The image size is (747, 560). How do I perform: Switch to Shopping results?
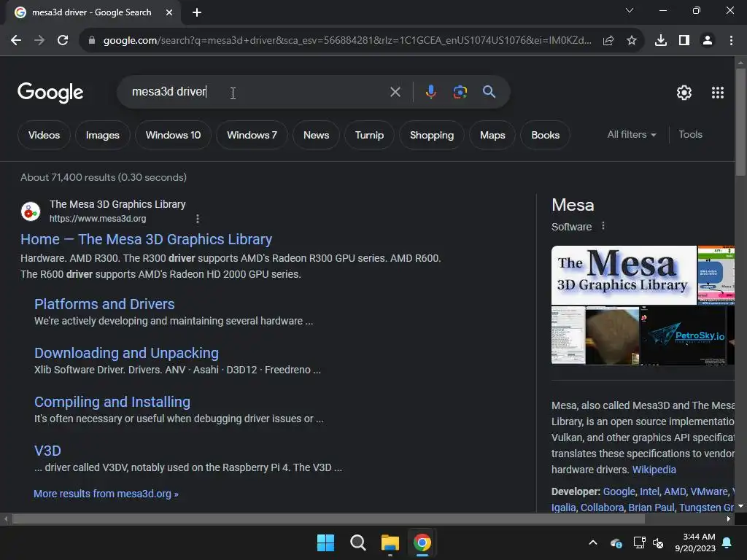pyautogui.click(x=432, y=135)
